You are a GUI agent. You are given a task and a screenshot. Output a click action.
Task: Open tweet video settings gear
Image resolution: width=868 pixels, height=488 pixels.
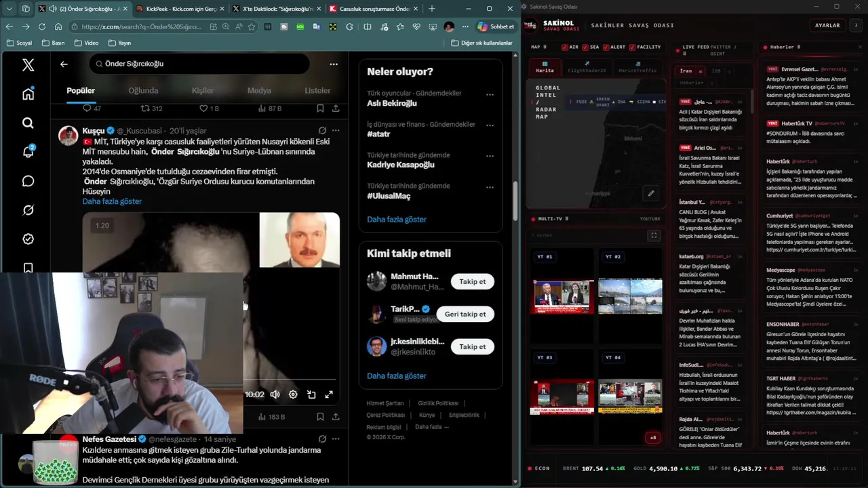pos(293,394)
